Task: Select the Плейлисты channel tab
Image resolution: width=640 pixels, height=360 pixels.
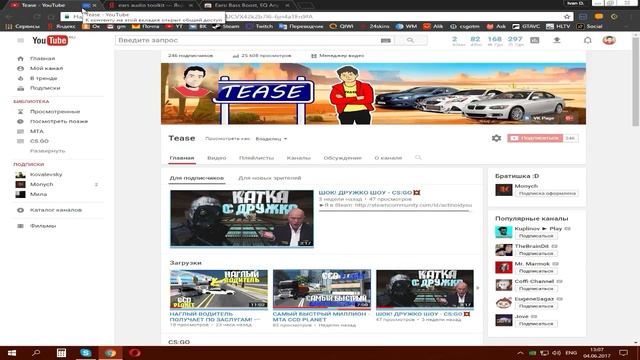Action: [256, 158]
